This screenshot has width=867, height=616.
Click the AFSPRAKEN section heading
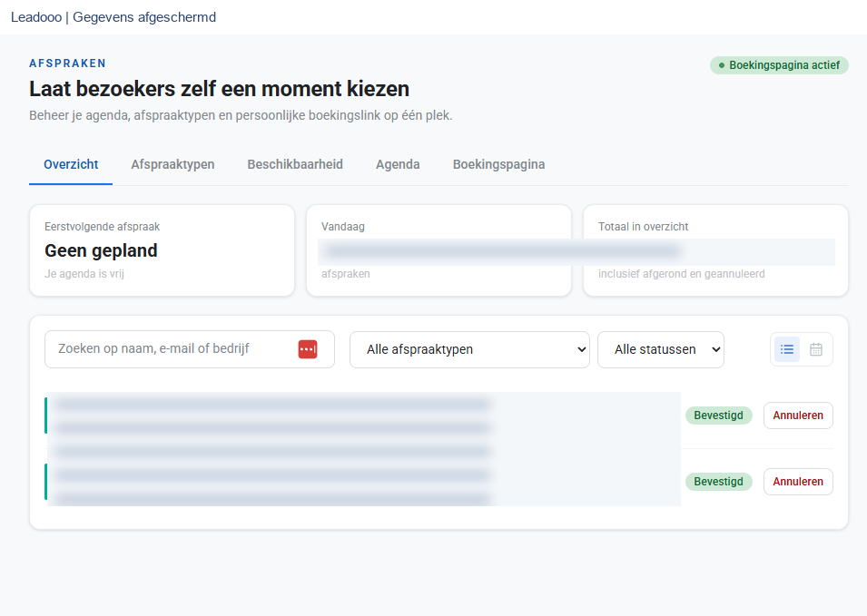67,64
